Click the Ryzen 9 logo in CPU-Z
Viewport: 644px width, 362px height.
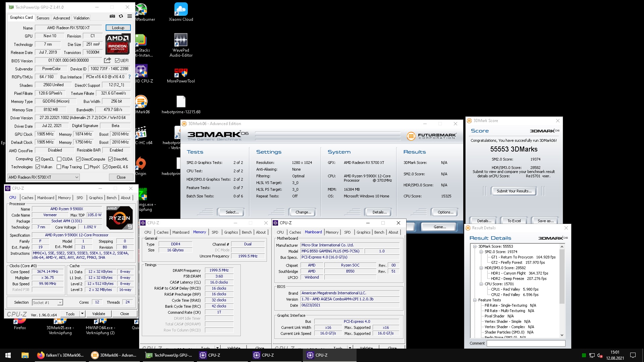pos(119,218)
